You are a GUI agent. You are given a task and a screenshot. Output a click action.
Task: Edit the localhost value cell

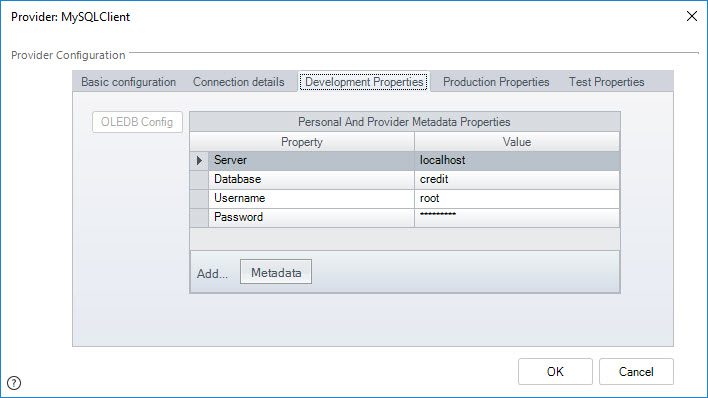click(x=517, y=160)
